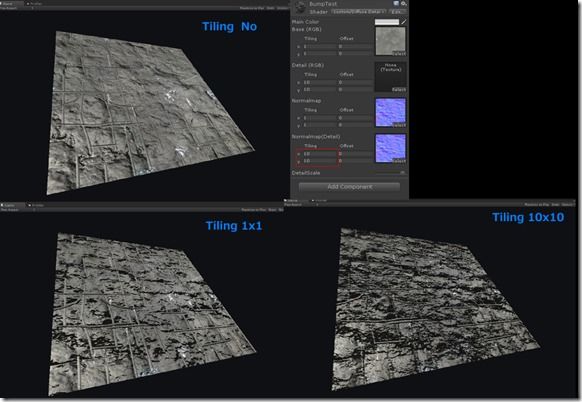The width and height of the screenshot is (582, 402).
Task: Click Normalmap(Detail) Tiling y field
Action: point(320,161)
